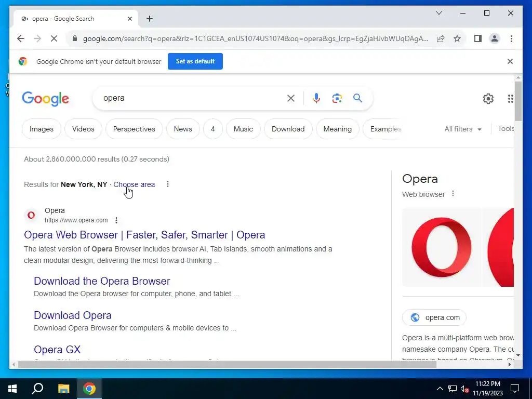The width and height of the screenshot is (532, 399).
Task: Open more options in Opera knowledge panel
Action: coord(453,194)
